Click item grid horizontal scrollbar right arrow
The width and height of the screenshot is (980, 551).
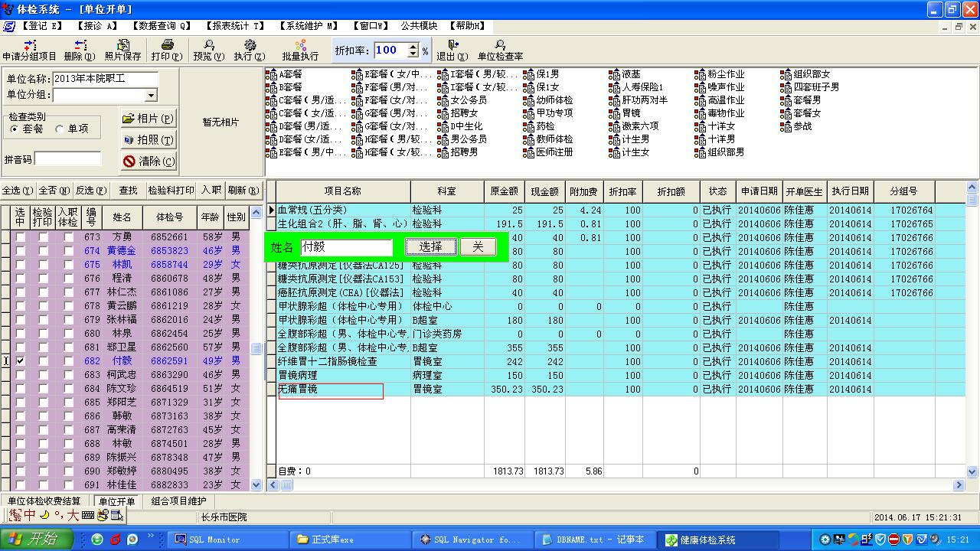click(959, 485)
